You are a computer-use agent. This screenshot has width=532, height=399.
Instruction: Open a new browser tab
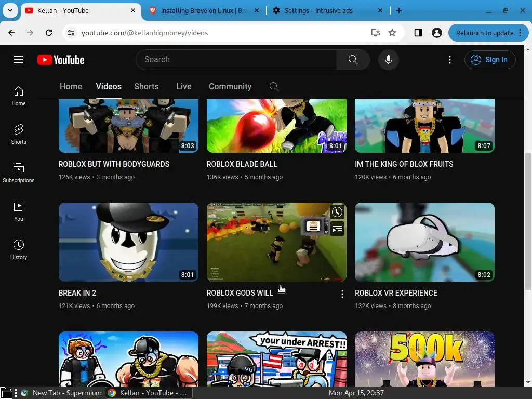(x=399, y=10)
